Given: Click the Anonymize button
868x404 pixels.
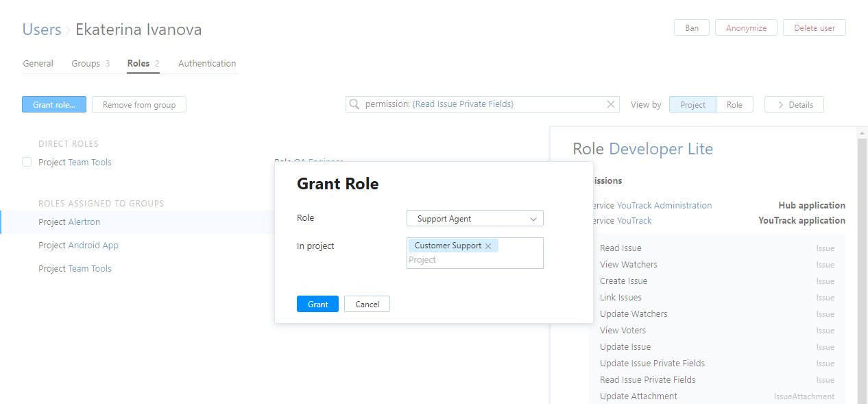Looking at the screenshot, I should click(x=746, y=28).
